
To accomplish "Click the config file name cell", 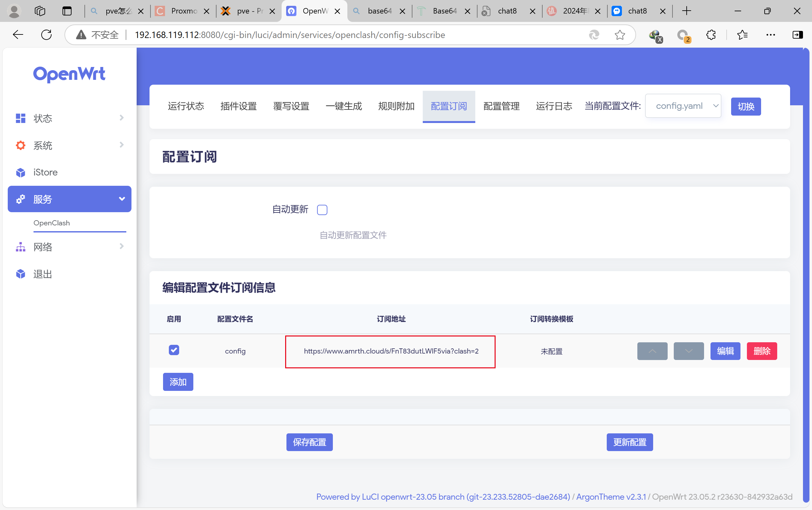I will pos(235,351).
